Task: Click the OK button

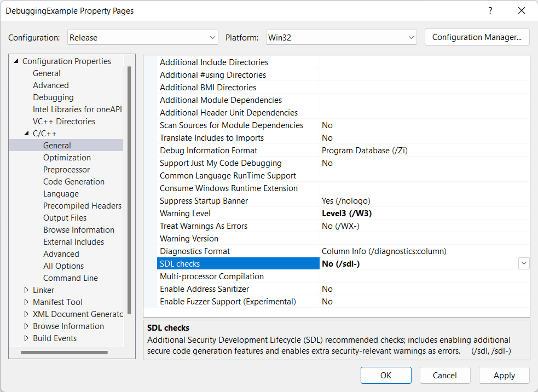Action: pyautogui.click(x=386, y=376)
